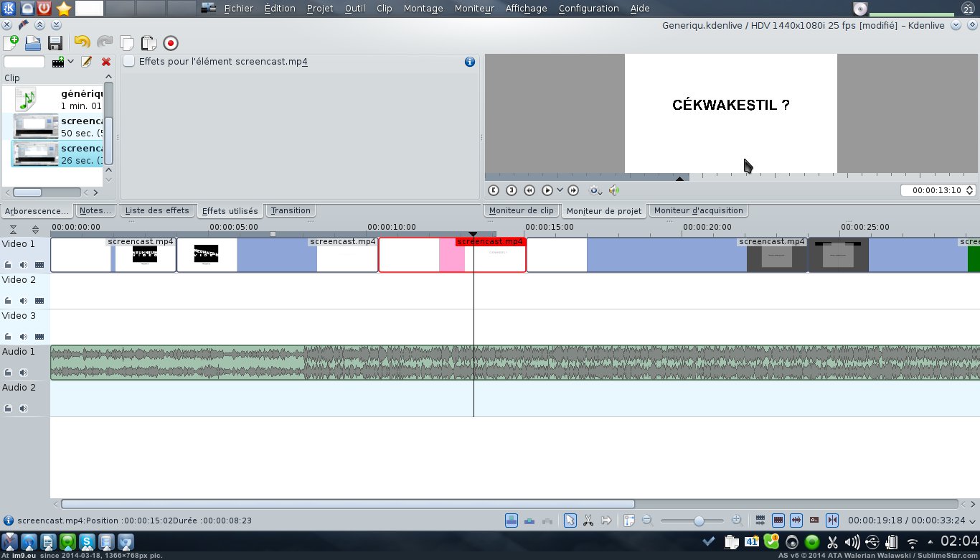Toggle the 'Effets pour l'élément screencast.mp4' checkbox
This screenshot has width=980, height=560.
click(x=129, y=62)
